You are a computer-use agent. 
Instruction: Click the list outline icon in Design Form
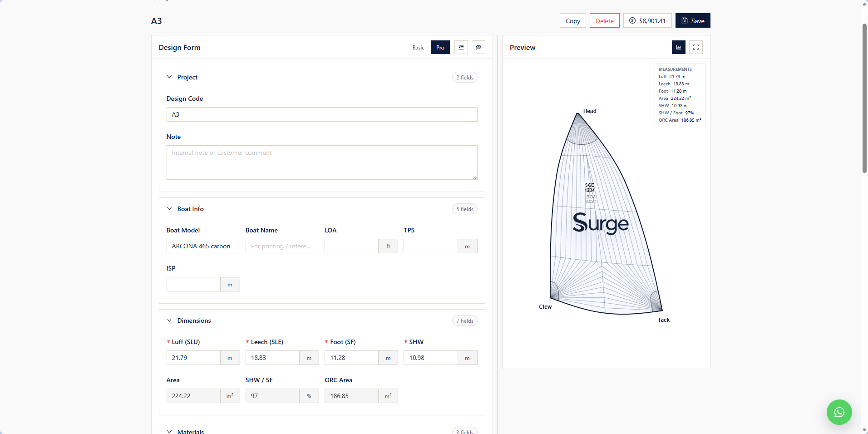pos(461,47)
